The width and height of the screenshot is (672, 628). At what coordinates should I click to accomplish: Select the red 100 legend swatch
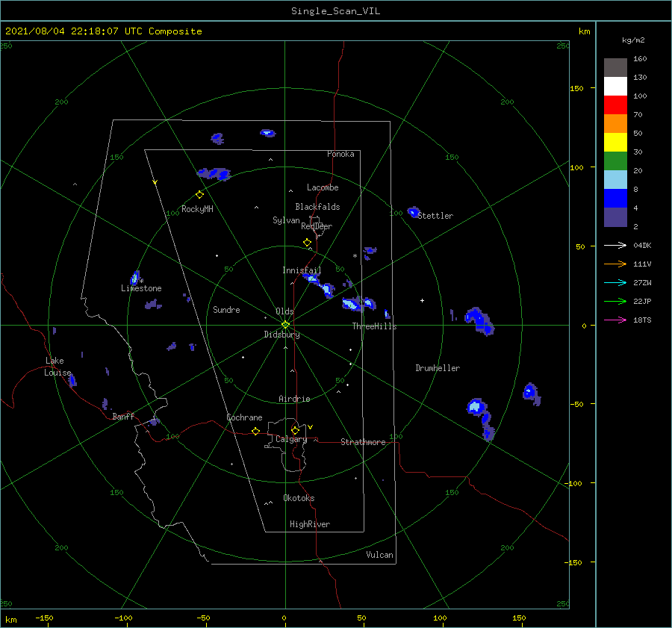[x=615, y=105]
